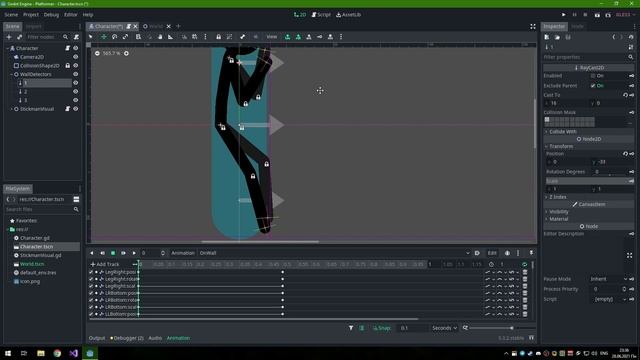The image size is (640, 360).
Task: Stop animation playback
Action: (x=113, y=253)
